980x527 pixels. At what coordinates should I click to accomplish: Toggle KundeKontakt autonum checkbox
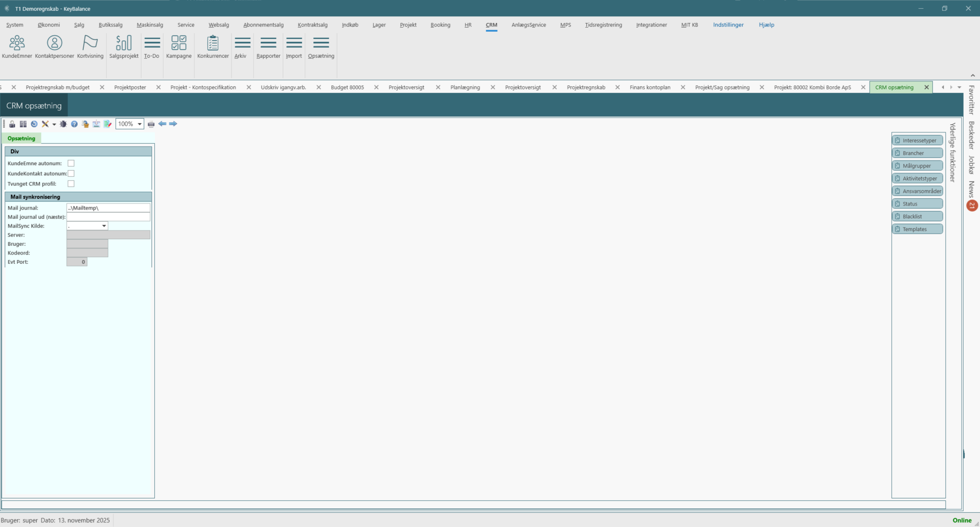pos(71,174)
